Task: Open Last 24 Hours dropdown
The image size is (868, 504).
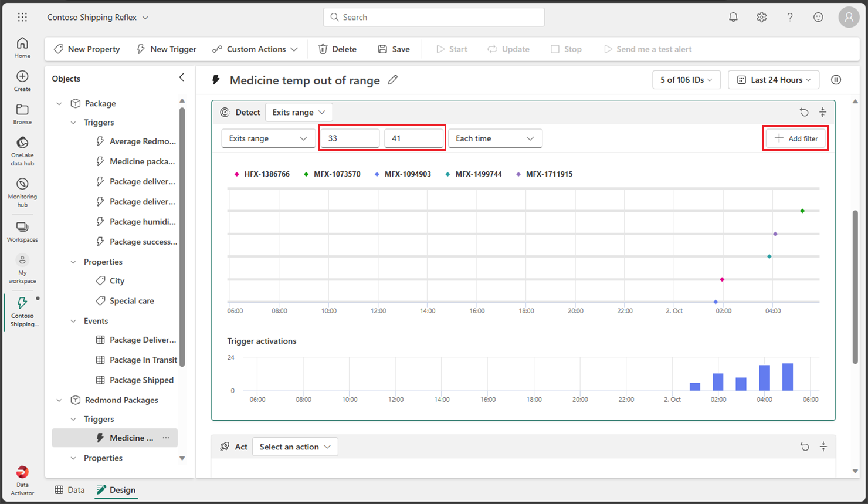Action: pyautogui.click(x=774, y=80)
